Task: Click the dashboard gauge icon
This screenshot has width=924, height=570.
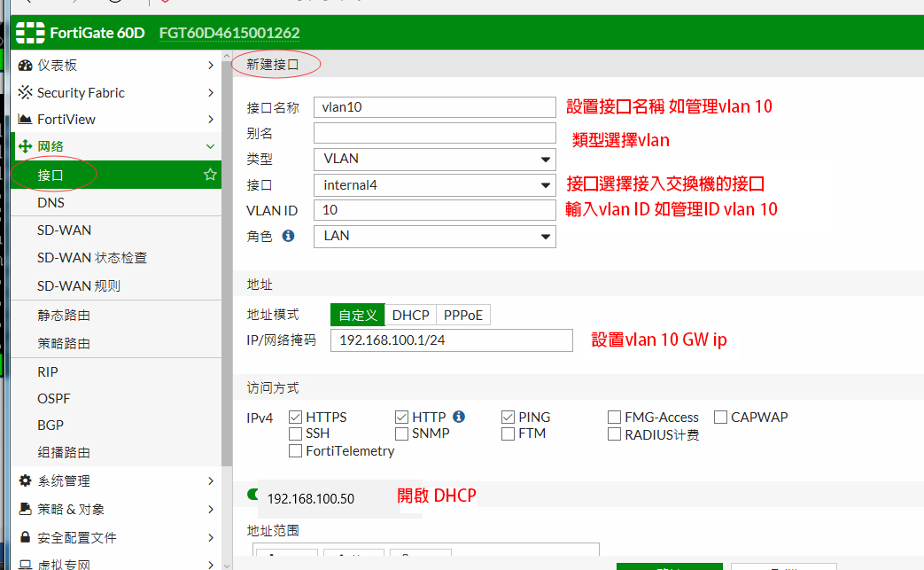Action: (25, 66)
